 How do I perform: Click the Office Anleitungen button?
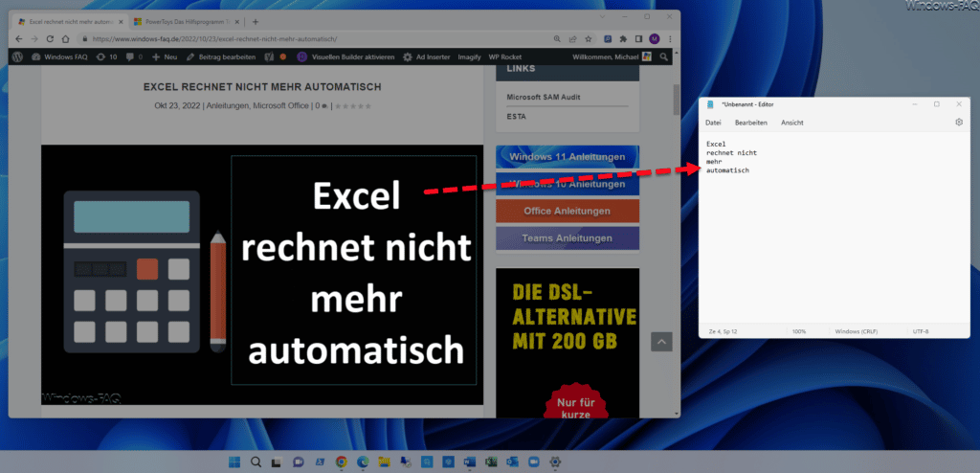pos(568,211)
